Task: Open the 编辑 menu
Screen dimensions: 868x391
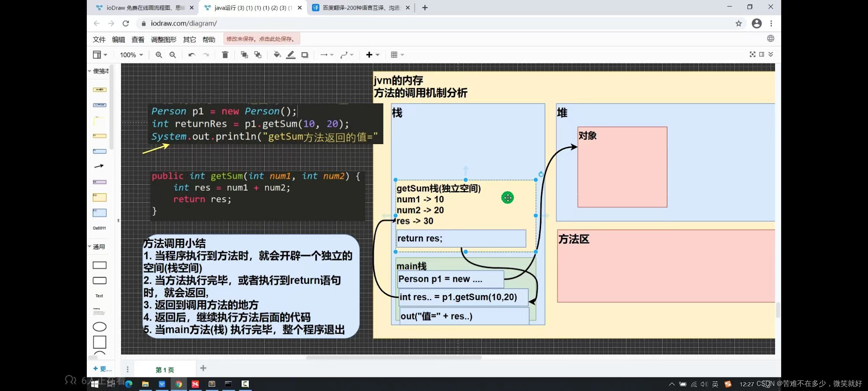Action: click(x=118, y=39)
